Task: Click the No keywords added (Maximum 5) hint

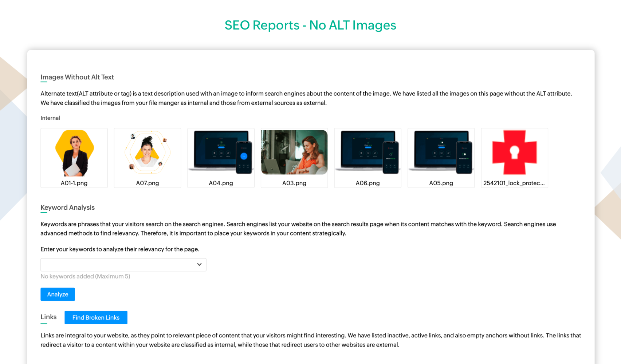Action: 85,276
